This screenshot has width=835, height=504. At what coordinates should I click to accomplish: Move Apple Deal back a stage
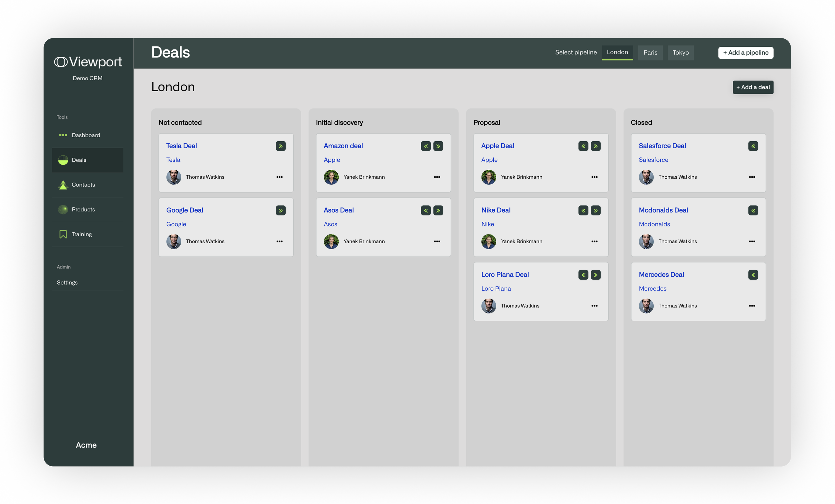tap(583, 146)
